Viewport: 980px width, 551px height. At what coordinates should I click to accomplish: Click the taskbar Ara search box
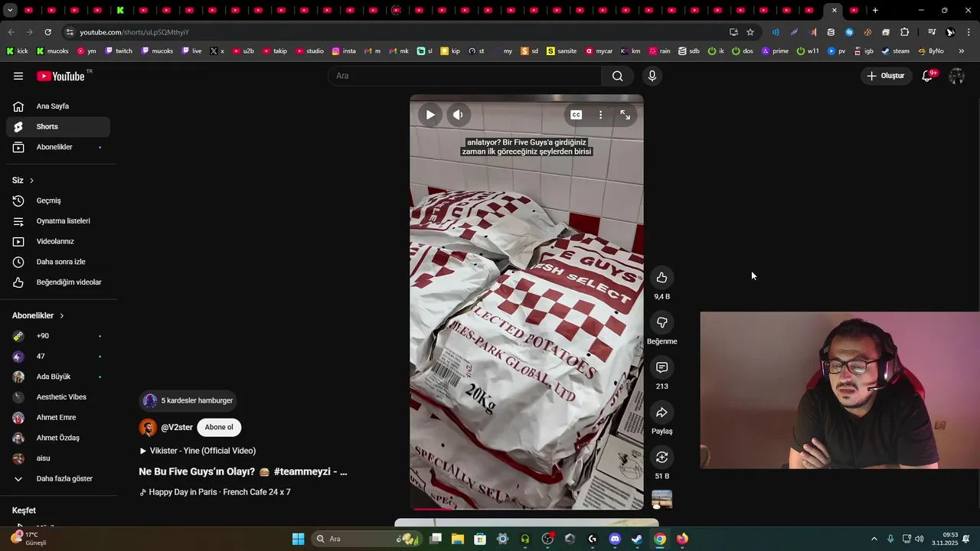(367, 539)
